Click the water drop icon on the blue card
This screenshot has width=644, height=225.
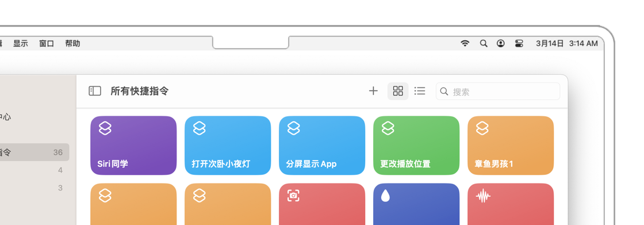[x=385, y=196]
